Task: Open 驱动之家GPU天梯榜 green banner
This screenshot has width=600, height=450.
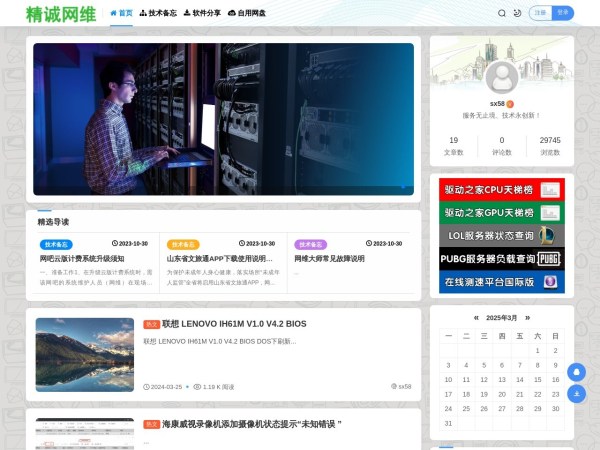Action: [x=488, y=212]
